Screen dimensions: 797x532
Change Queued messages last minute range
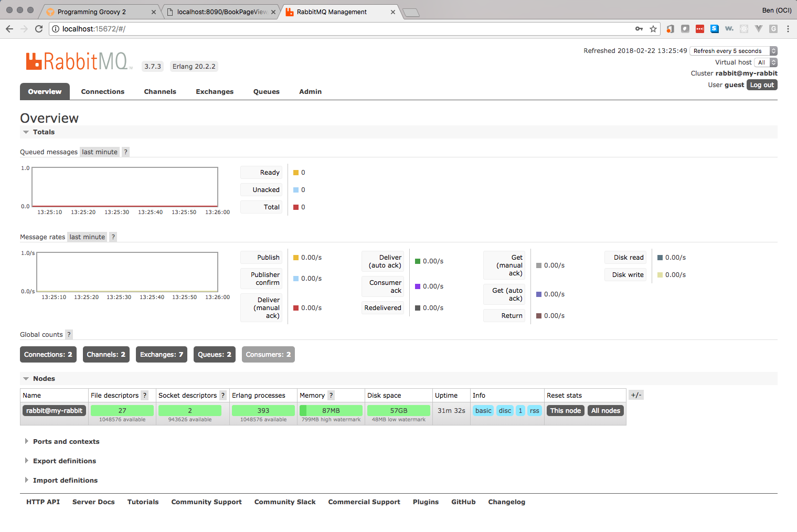(100, 152)
